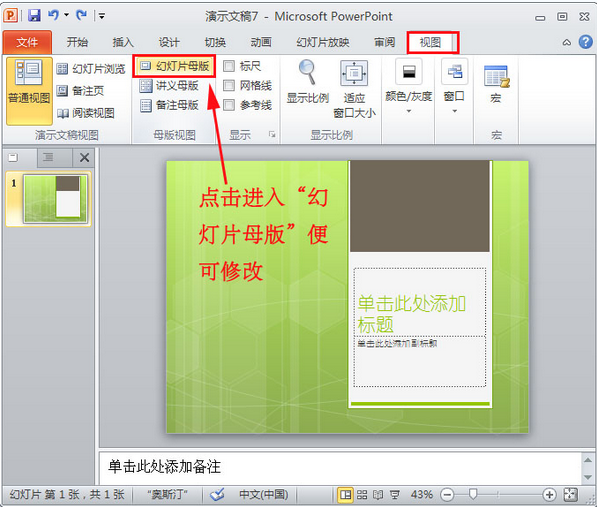Viewport: 597px width, 507px height.
Task: Open 幻灯片母版 master view
Action: (x=174, y=66)
